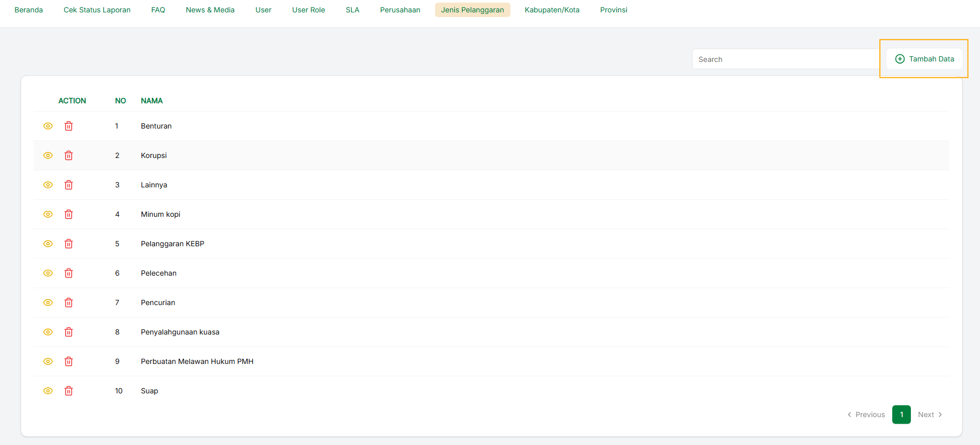Click the trash icon for Benturan row
This screenshot has width=980, height=445.
coord(69,126)
